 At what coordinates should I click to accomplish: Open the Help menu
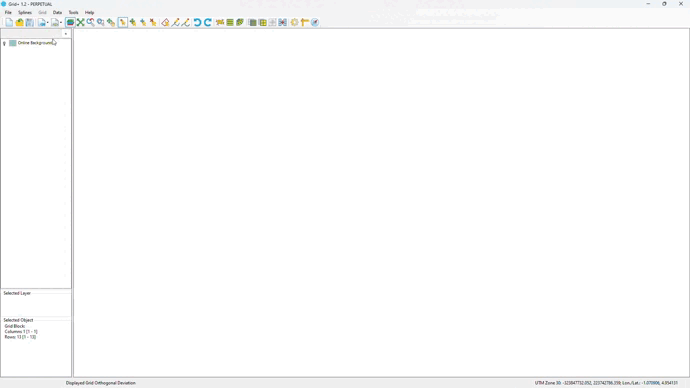[89, 12]
